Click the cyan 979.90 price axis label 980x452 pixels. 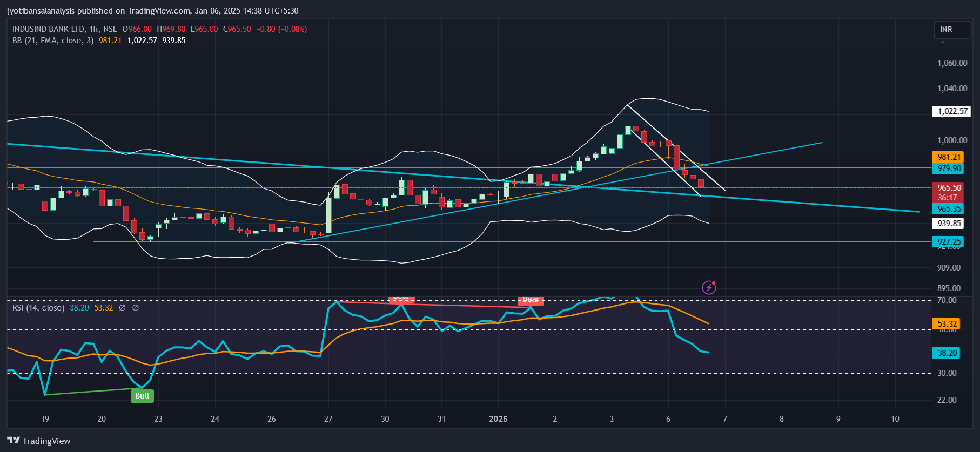(948, 168)
